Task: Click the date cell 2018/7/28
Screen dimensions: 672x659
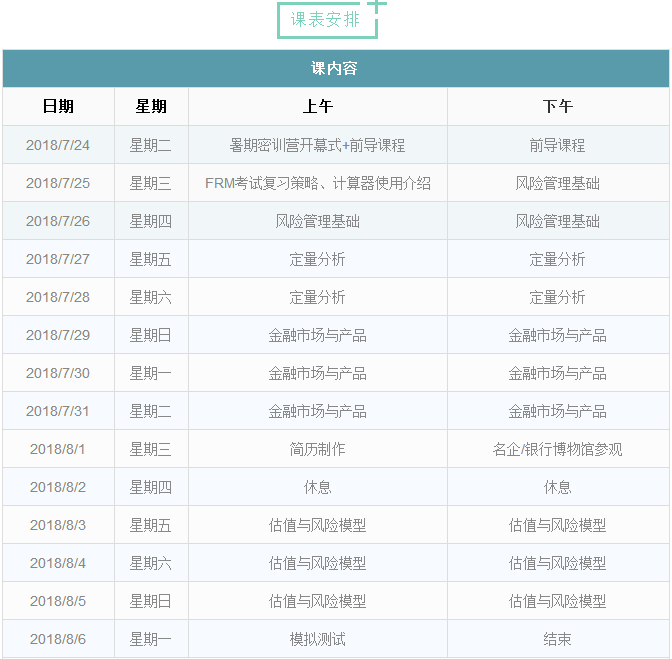Action: [58, 297]
